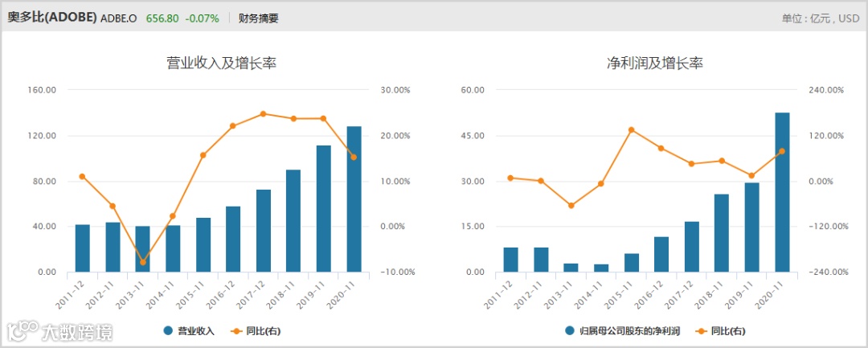Toggle the 同比(右) legend in revenue chart

click(x=256, y=331)
